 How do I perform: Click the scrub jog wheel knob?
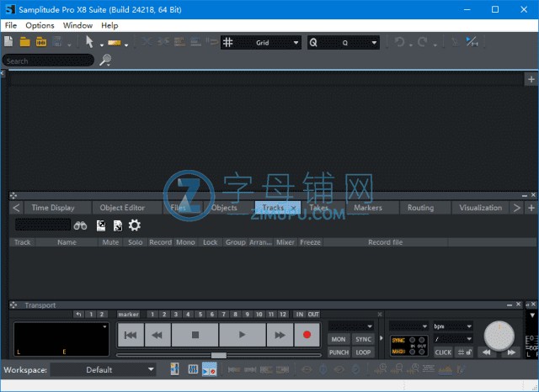point(499,336)
